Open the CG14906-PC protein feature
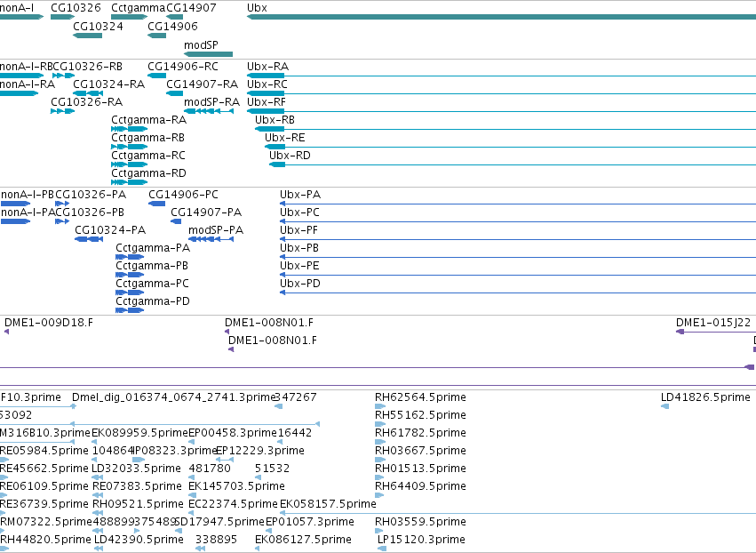The width and height of the screenshot is (756, 553). click(x=156, y=204)
